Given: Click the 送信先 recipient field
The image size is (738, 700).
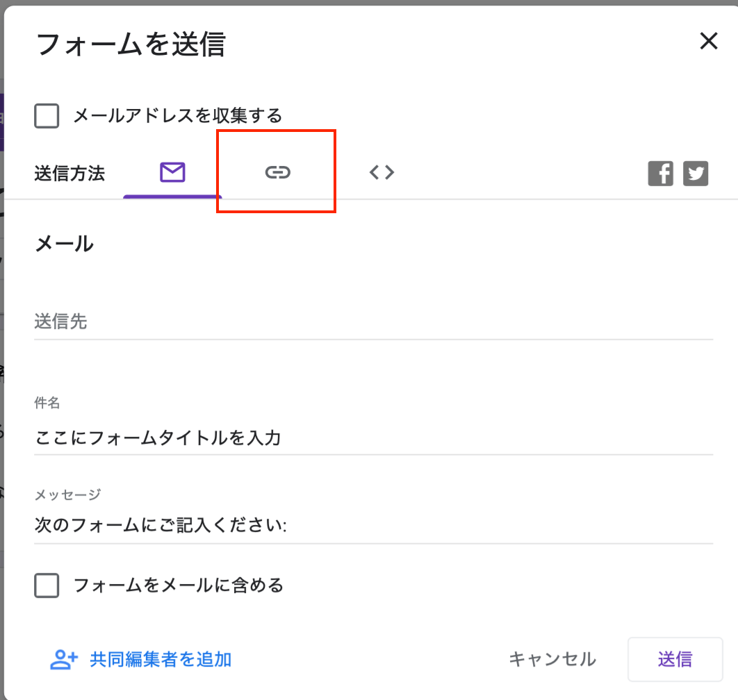Looking at the screenshot, I should [373, 322].
